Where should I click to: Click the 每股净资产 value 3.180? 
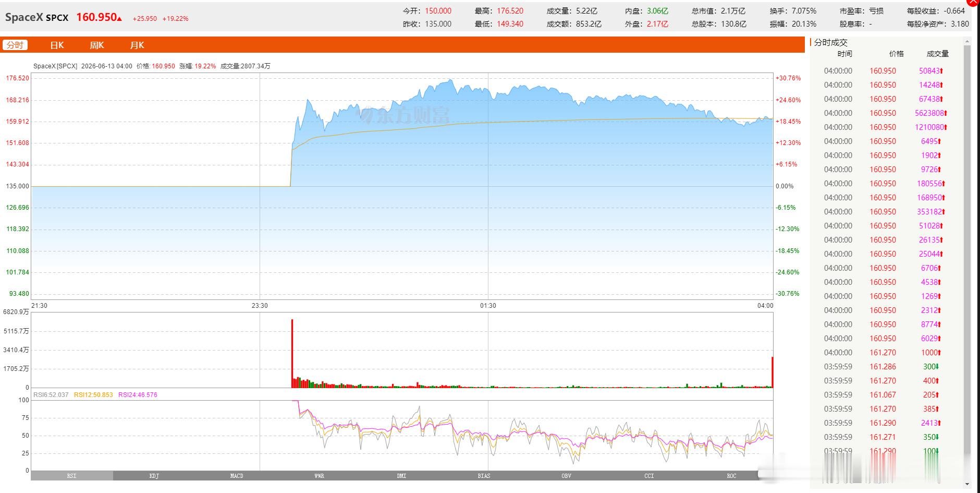(960, 24)
